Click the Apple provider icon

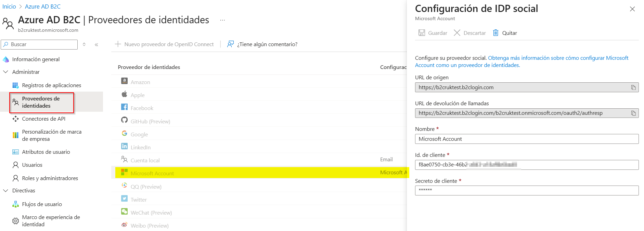(124, 94)
